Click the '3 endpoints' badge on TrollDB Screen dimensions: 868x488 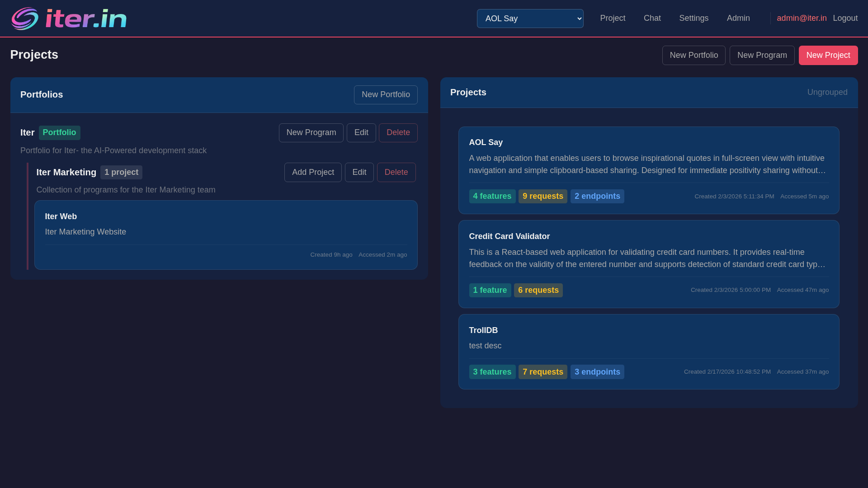(x=597, y=371)
